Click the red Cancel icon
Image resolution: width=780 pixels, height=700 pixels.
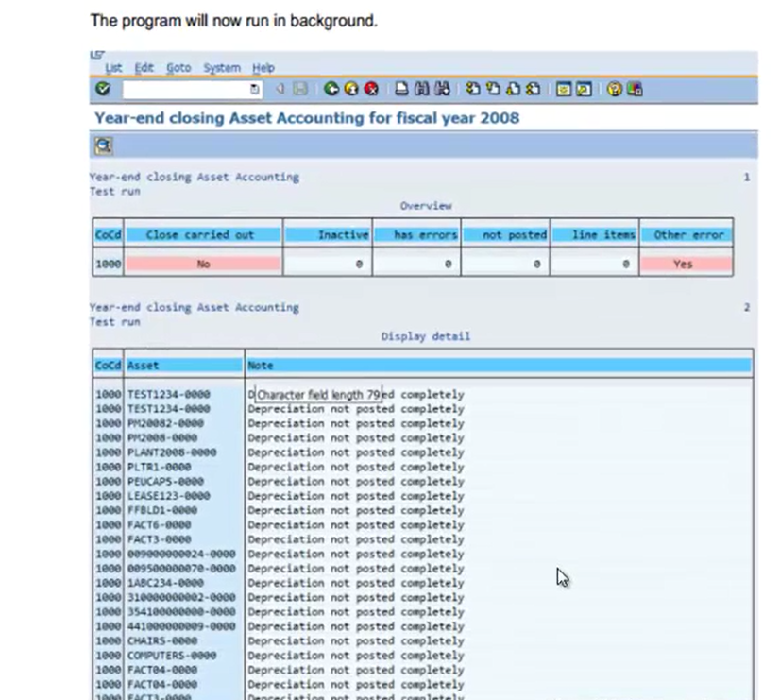click(x=371, y=89)
